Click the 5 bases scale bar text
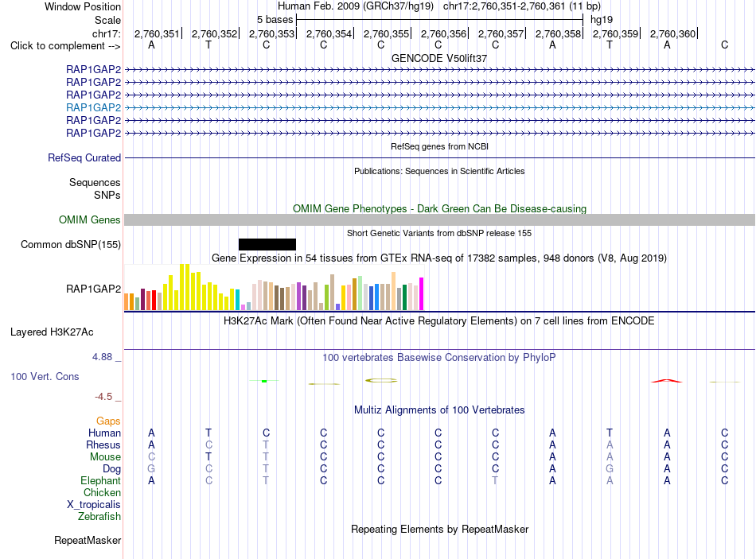The height and width of the screenshot is (559, 756). [x=275, y=20]
